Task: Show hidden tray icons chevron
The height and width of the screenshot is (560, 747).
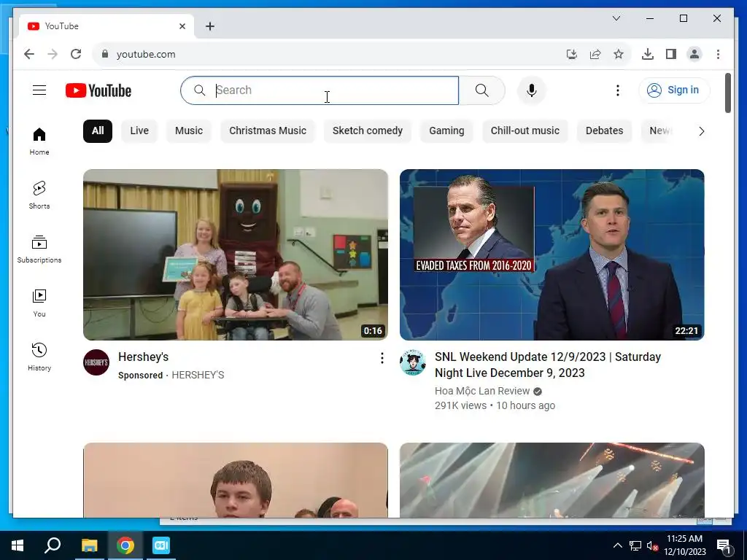Action: click(x=617, y=545)
